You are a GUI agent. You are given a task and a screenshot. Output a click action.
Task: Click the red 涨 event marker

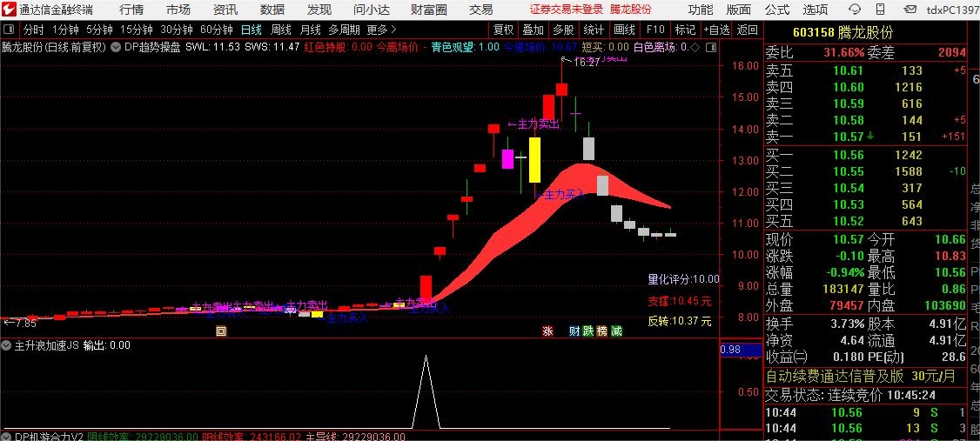point(548,331)
